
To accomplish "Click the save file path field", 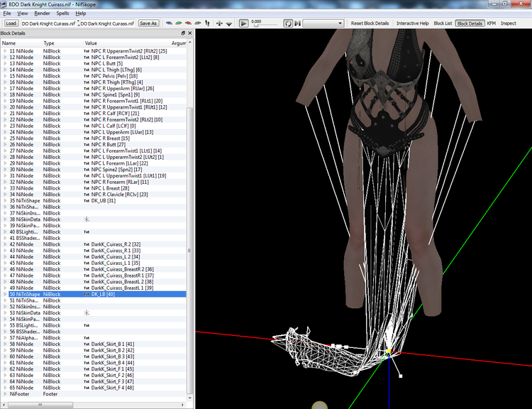I will (108, 23).
